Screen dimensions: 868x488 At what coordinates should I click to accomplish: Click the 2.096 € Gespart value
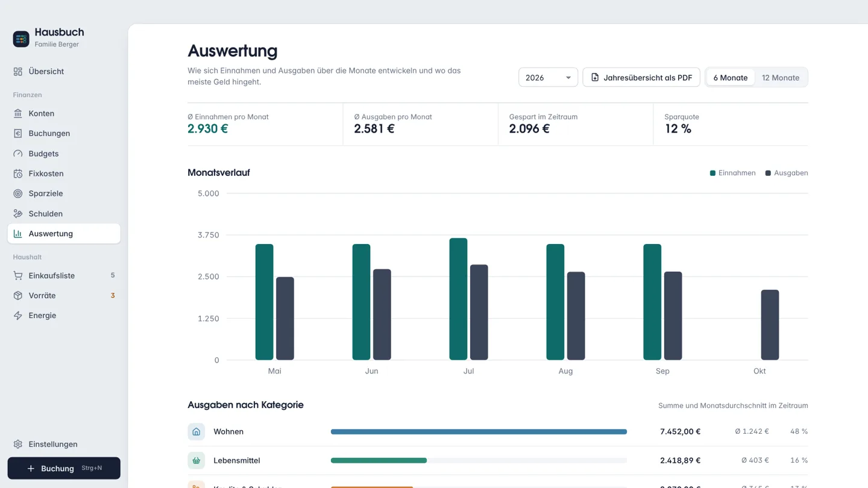pos(529,128)
